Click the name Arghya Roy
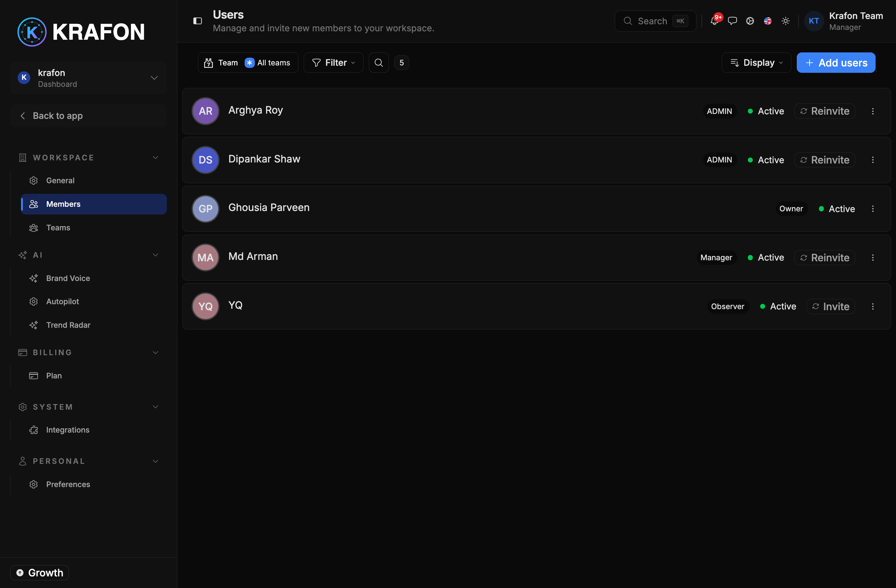This screenshot has width=896, height=588. (255, 110)
